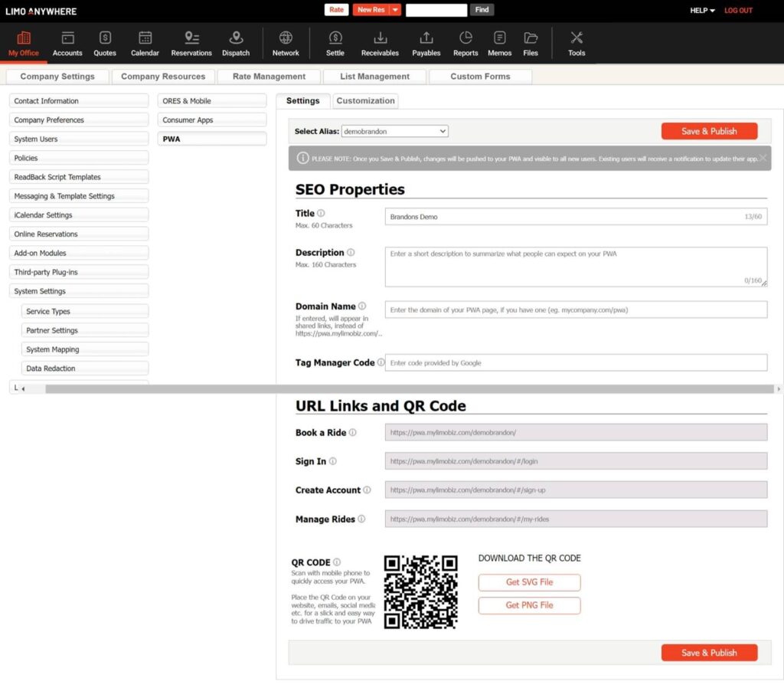Open Contact Information settings
Screen dimensions: 784x688
(79, 100)
